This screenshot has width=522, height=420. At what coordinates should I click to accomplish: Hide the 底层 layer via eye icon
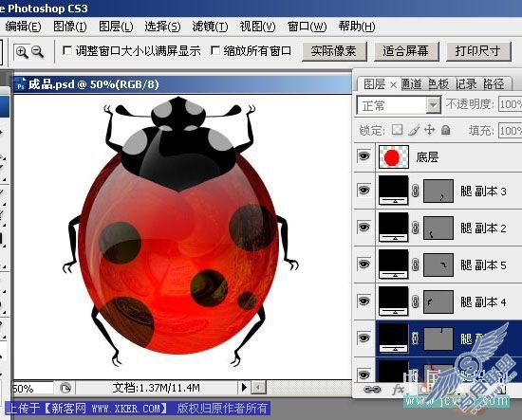(x=364, y=156)
